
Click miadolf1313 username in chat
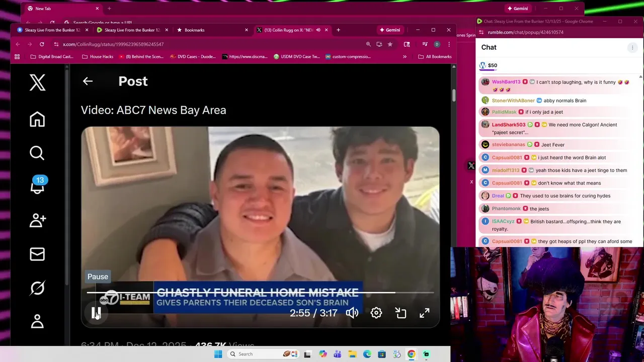[x=505, y=170]
